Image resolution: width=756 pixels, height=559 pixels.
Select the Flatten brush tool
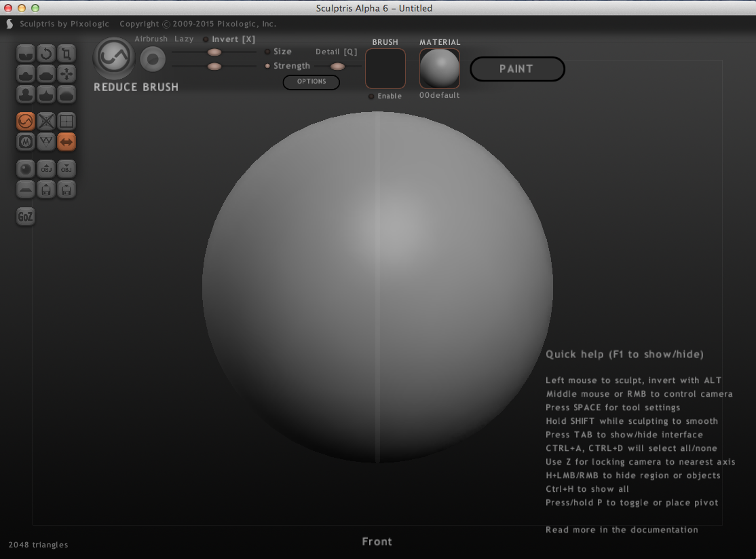tap(46, 74)
